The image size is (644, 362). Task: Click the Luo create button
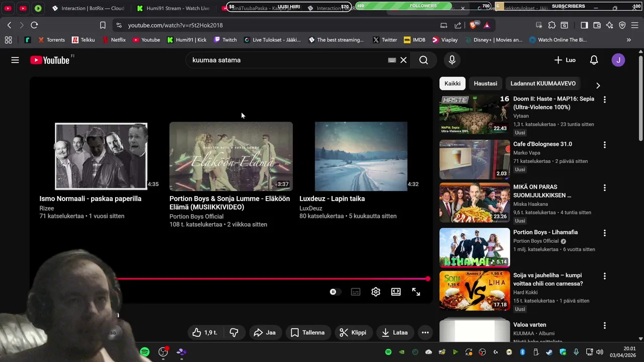[565, 60]
